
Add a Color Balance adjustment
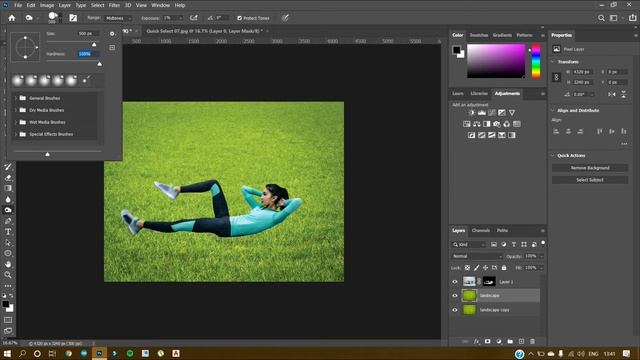click(x=477, y=124)
